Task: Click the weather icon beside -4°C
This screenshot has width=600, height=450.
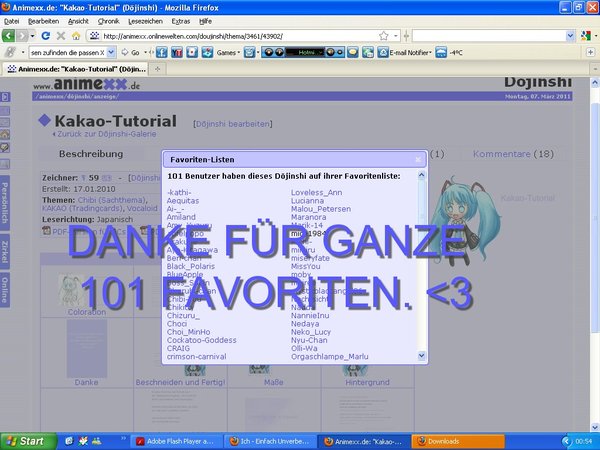Action: pos(441,52)
